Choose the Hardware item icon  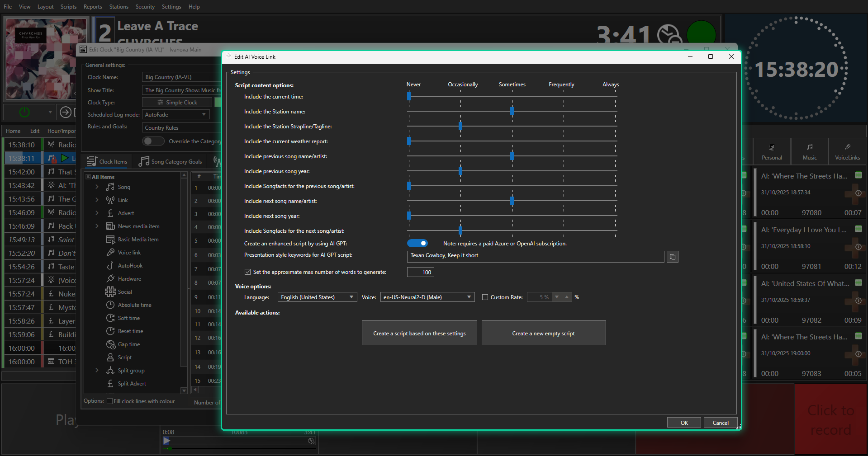(110, 279)
